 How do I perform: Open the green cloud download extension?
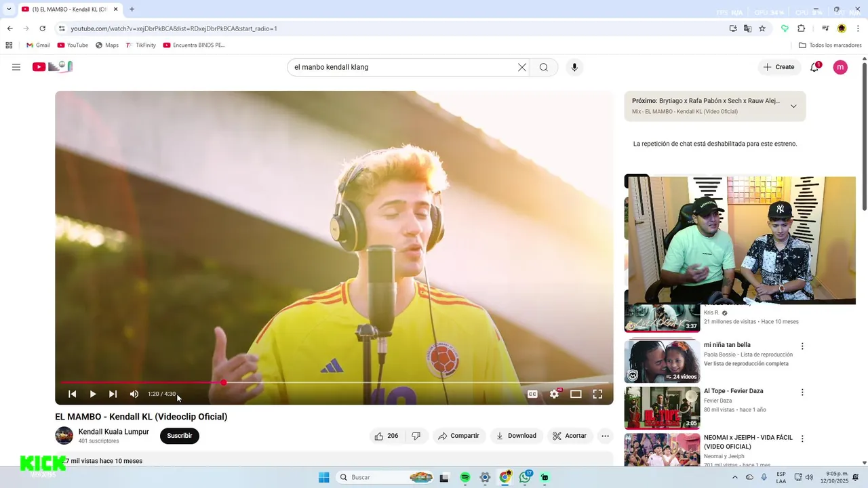(x=785, y=28)
